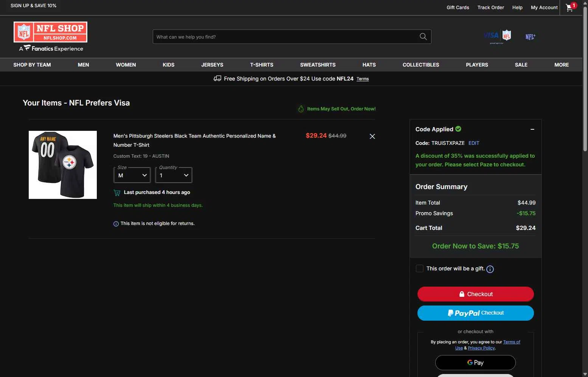Screen dimensions: 588x377
Task: Open the Steelers T-Shirt product title
Action: (194, 140)
